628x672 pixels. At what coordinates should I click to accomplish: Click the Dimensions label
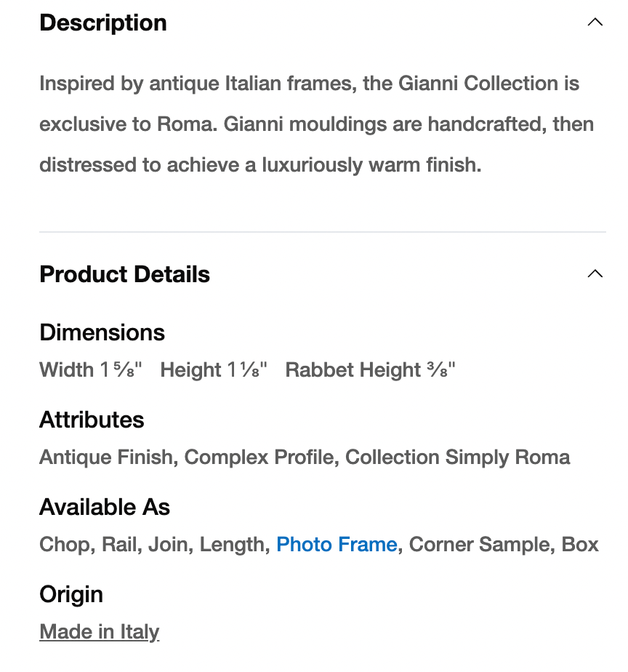[102, 332]
